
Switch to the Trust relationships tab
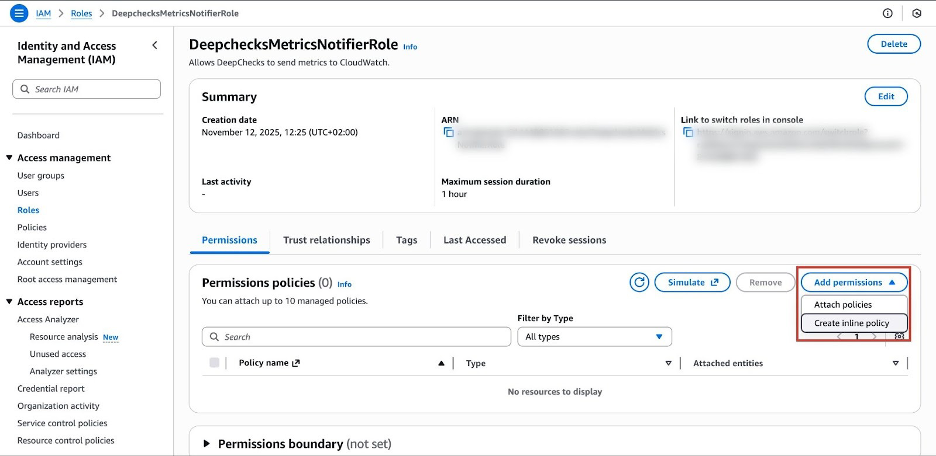(x=326, y=240)
